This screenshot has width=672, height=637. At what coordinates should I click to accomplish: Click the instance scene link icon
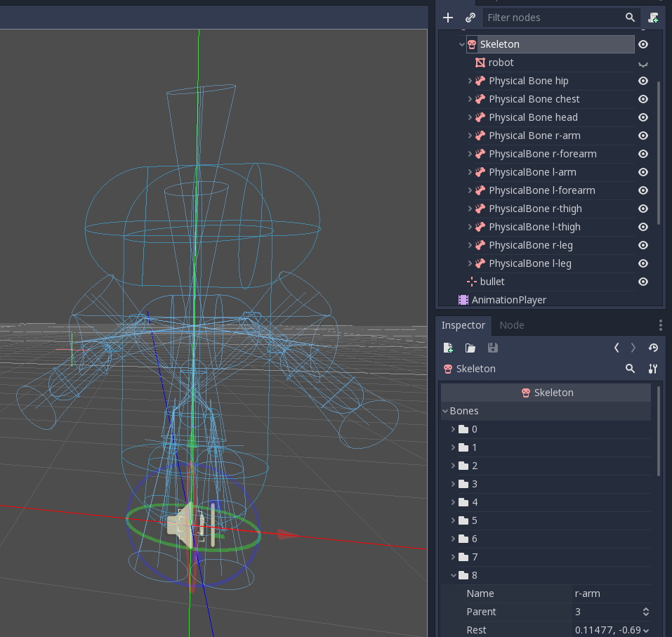(470, 18)
